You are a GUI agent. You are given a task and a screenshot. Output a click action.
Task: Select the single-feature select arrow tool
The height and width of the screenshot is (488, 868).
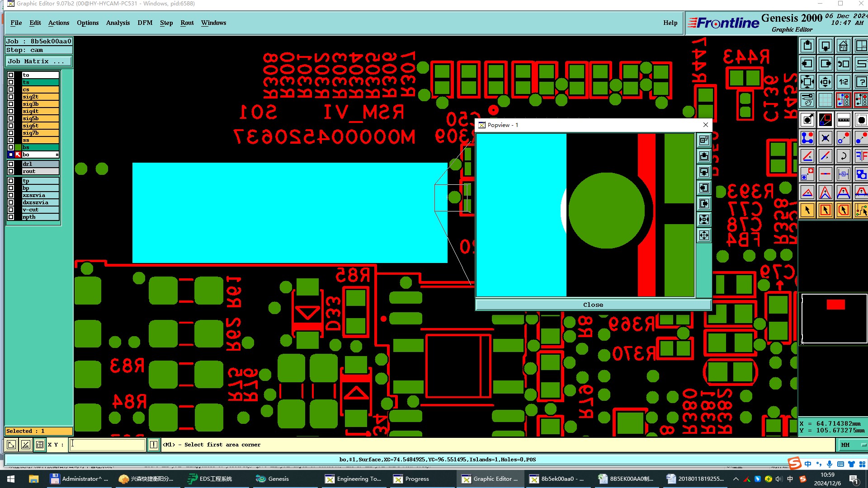[x=807, y=210]
